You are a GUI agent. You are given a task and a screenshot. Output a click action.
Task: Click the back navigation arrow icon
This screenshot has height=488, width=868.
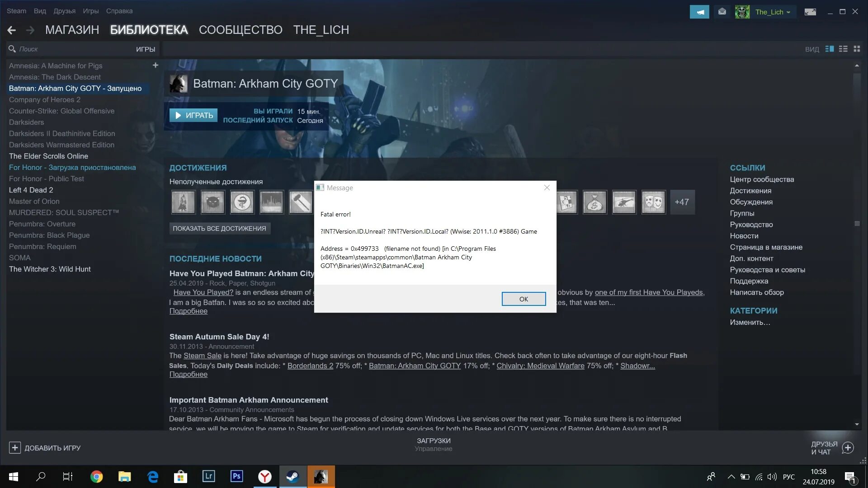(x=12, y=30)
